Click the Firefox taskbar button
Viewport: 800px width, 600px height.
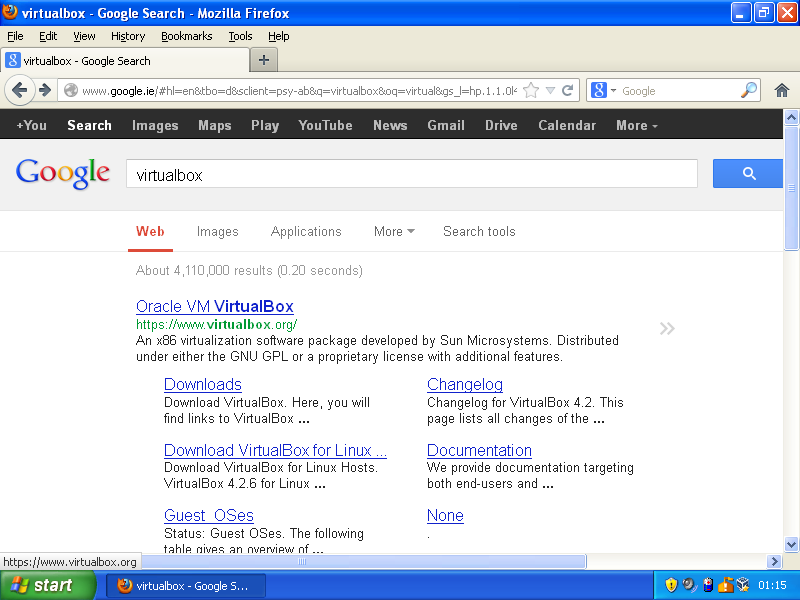pyautogui.click(x=186, y=586)
